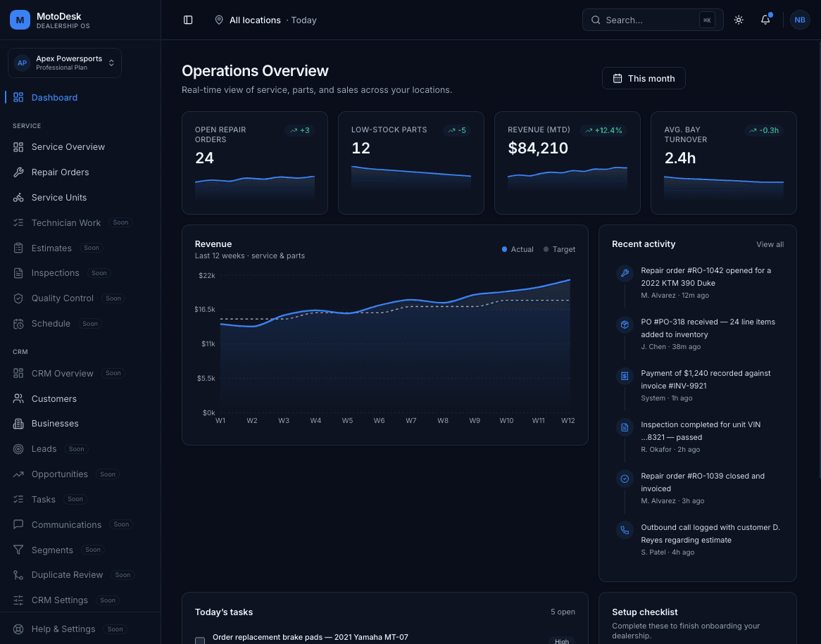821x644 pixels.
Task: Click the CRM Settings sliders icon
Action: (18, 600)
